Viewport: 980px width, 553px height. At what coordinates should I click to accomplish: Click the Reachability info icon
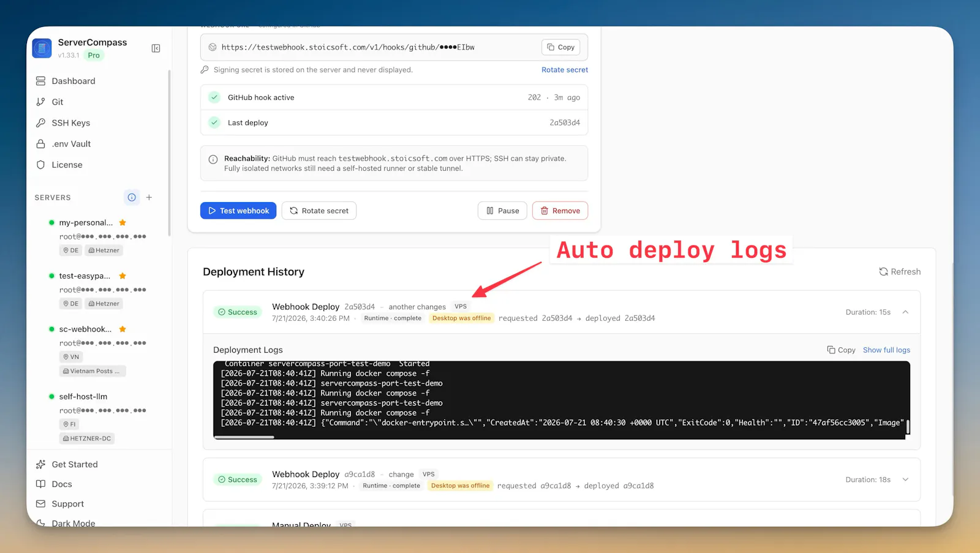pyautogui.click(x=213, y=159)
